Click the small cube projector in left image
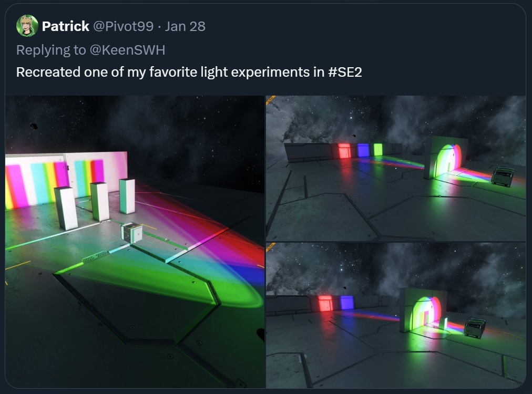The image size is (532, 394). pos(131,233)
